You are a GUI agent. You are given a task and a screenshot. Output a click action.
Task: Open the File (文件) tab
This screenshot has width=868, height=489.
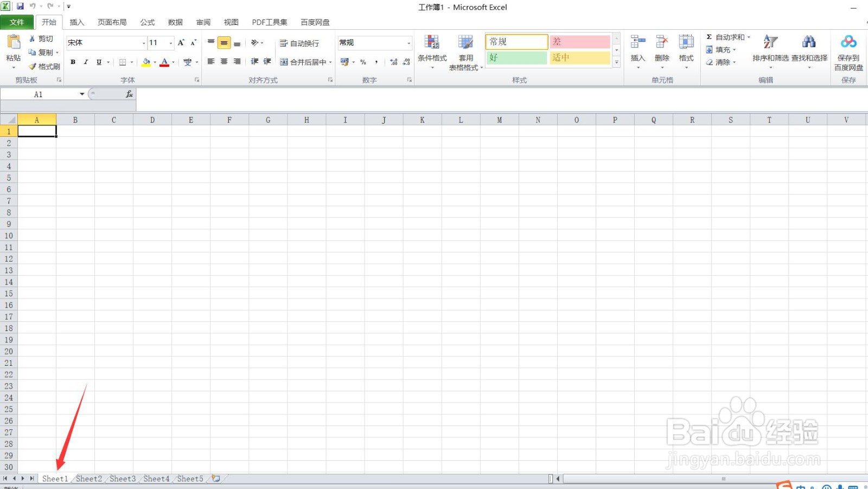coord(17,22)
